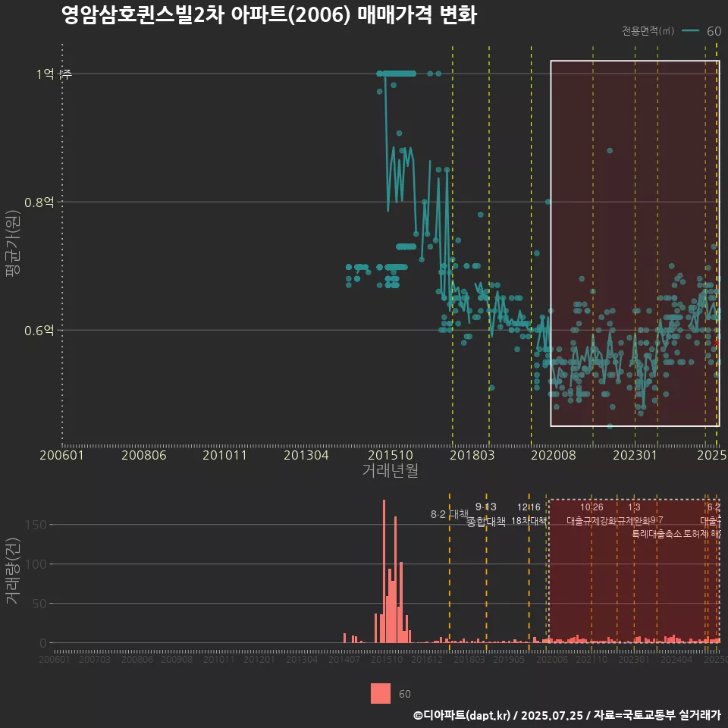Click '202301' on the price chart axis
This screenshot has width=728, height=728.
click(x=635, y=455)
